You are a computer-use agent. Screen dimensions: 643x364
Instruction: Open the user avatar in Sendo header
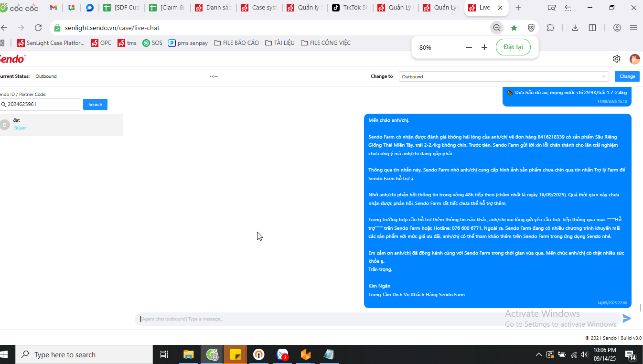point(634,59)
